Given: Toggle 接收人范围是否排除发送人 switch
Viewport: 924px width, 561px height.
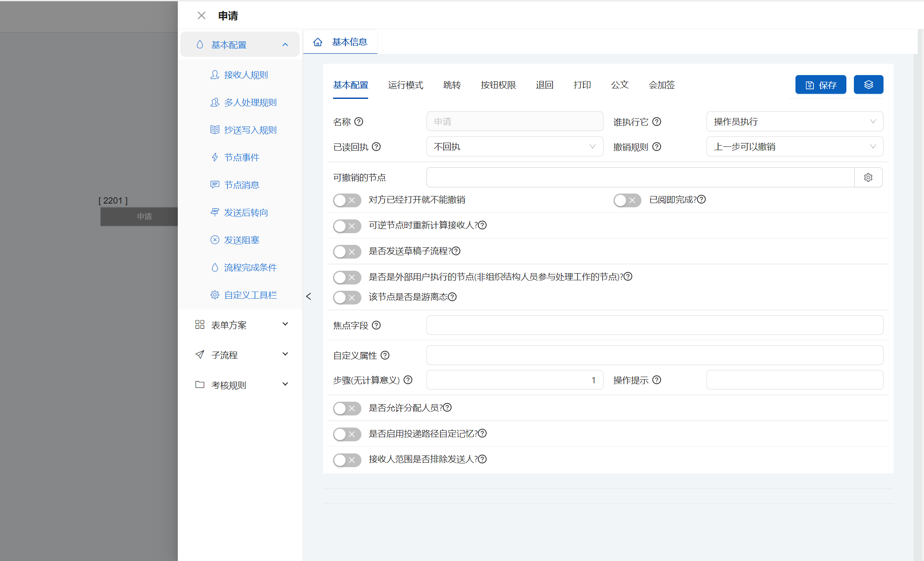Looking at the screenshot, I should coord(347,460).
